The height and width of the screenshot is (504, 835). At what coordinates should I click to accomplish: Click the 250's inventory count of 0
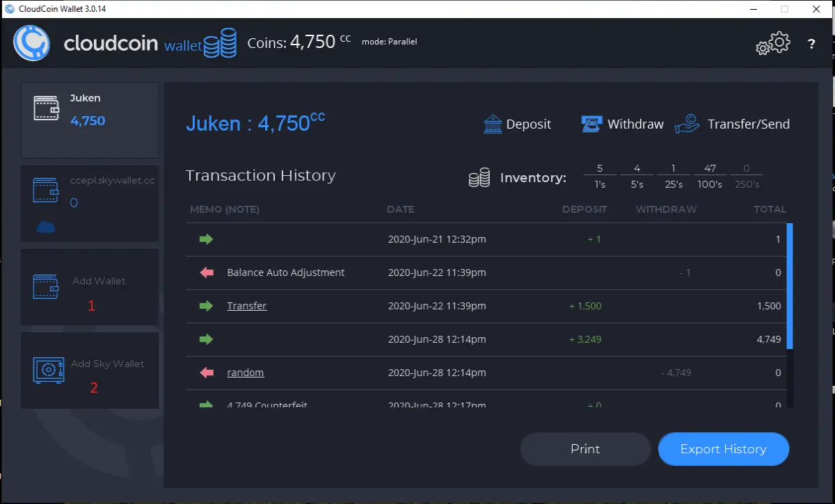(747, 168)
